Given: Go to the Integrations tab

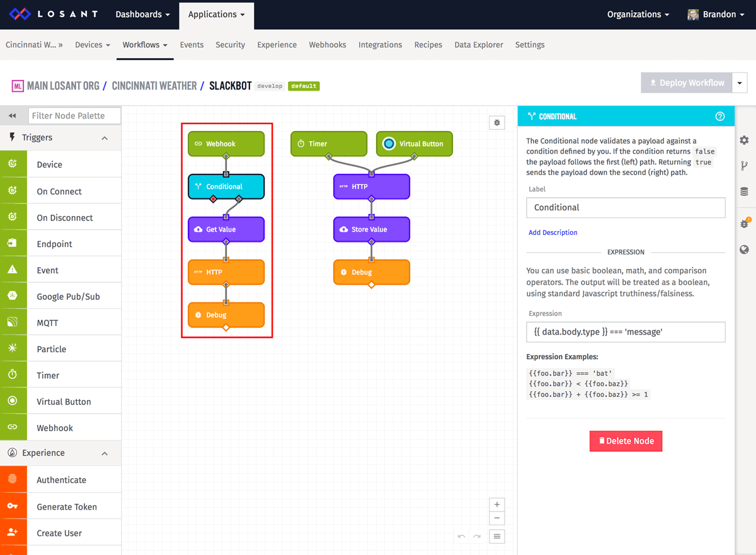Looking at the screenshot, I should click(380, 45).
